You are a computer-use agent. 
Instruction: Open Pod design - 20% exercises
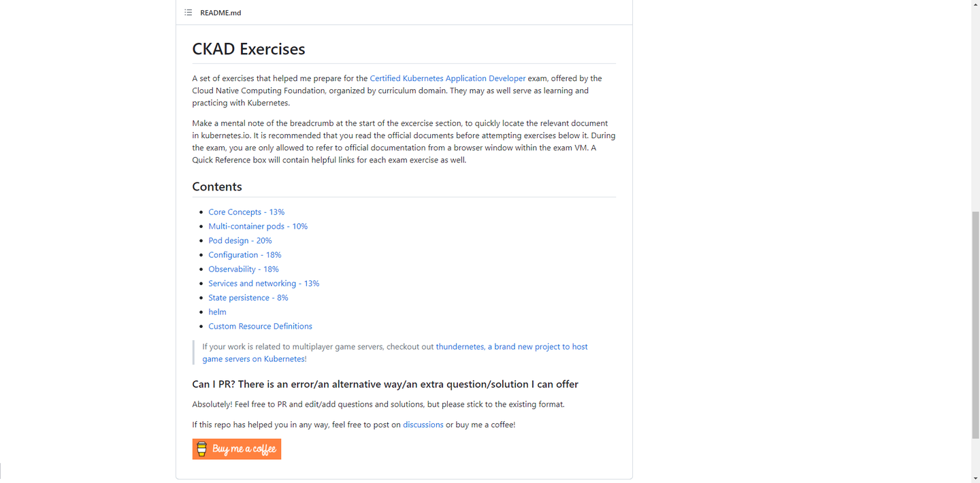(240, 241)
